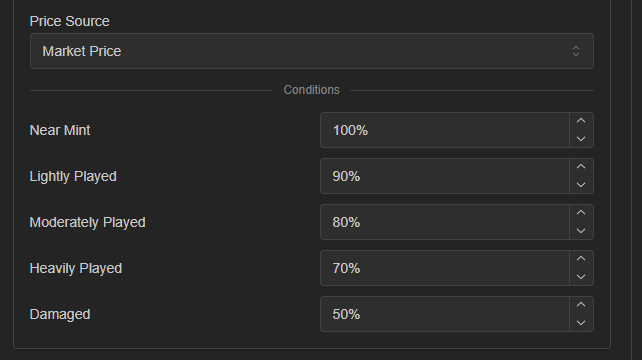The image size is (642, 360).
Task: Increase the Heavily Played percentage
Action: [581, 258]
